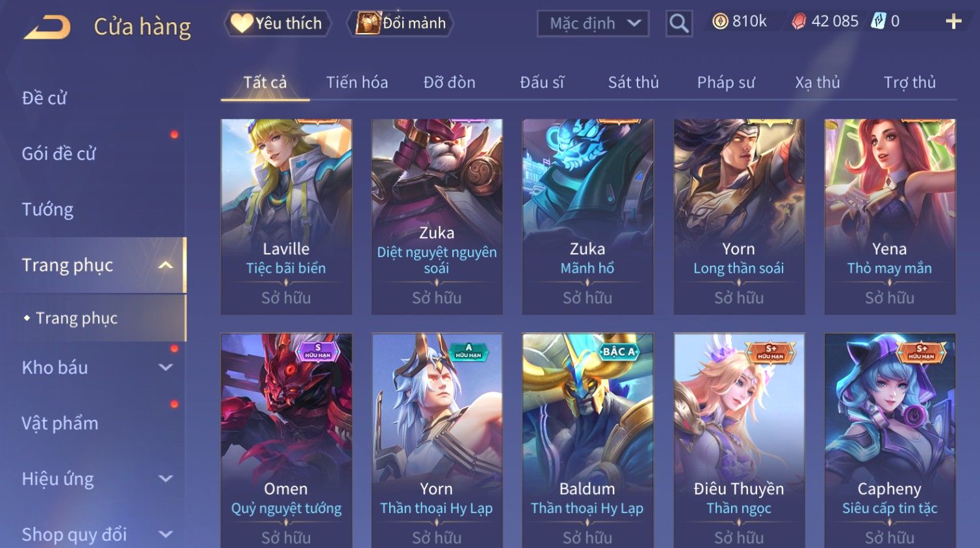
Task: Open Gói đề cử in the sidebar
Action: tap(58, 154)
